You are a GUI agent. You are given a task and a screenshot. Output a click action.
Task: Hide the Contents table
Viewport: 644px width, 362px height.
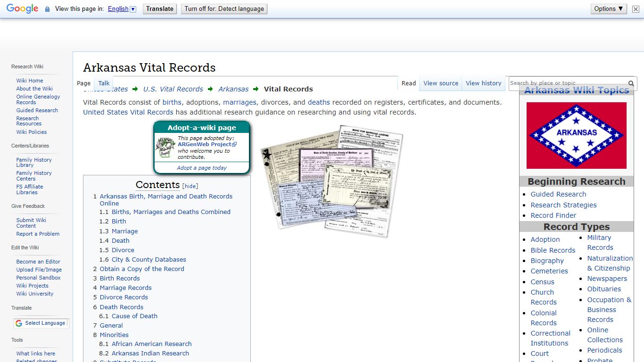click(x=190, y=186)
